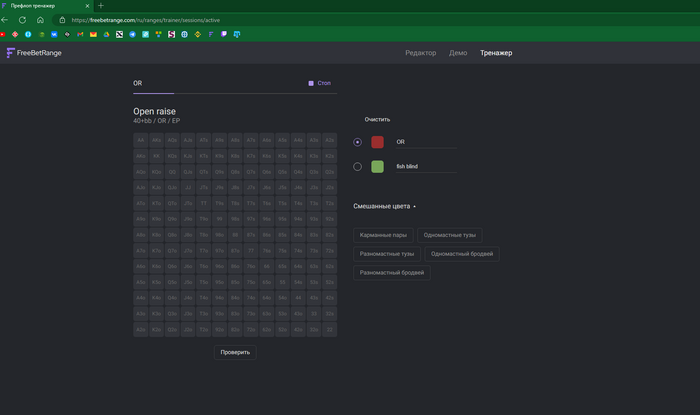Select the Разномастные тузы preset
This screenshot has width=700, height=415.
[387, 253]
